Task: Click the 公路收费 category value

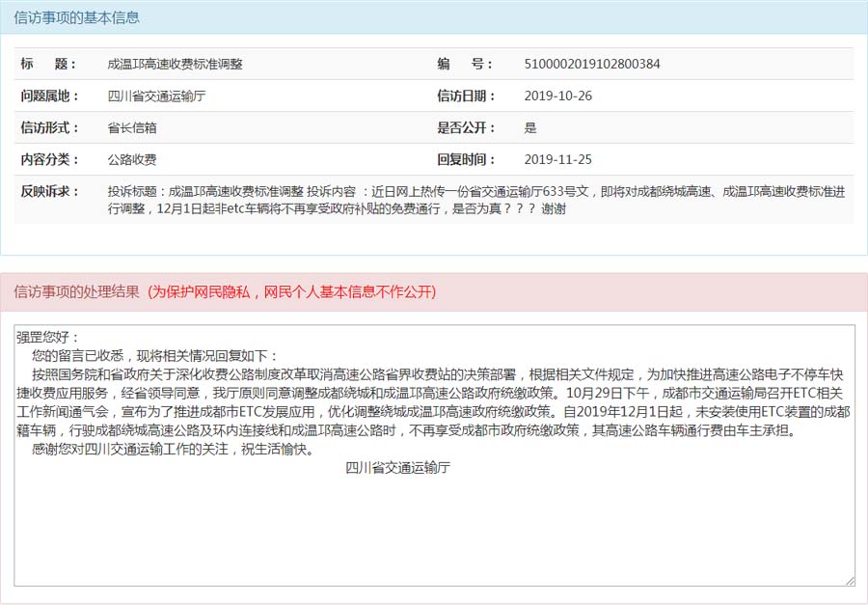Action: (132, 160)
